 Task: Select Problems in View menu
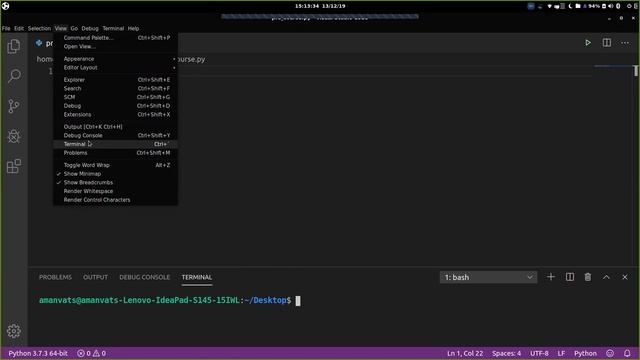click(116, 153)
